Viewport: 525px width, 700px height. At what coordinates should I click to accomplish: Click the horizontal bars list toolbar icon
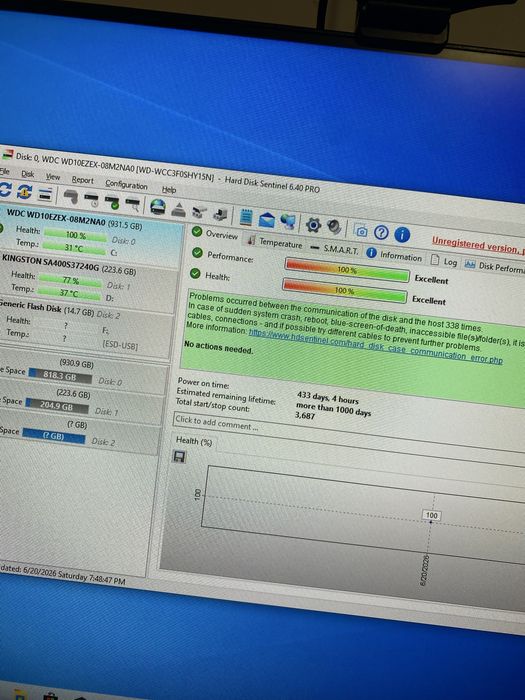(x=46, y=194)
